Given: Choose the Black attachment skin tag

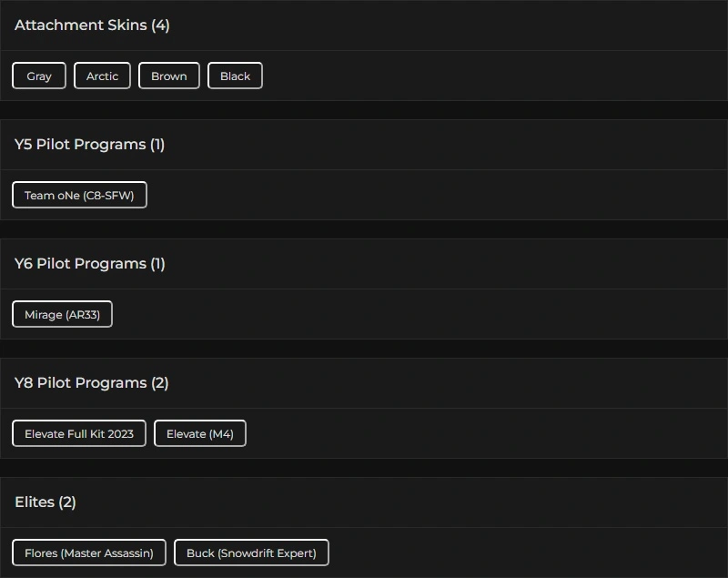Looking at the screenshot, I should (235, 76).
